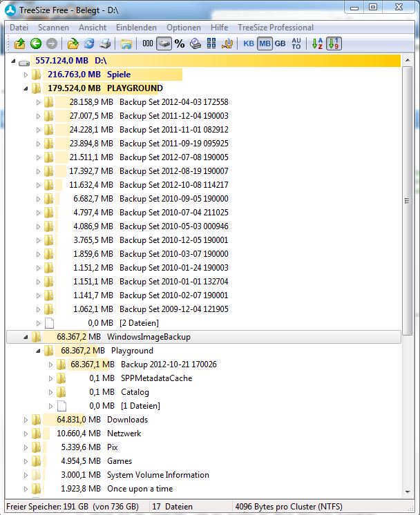The height and width of the screenshot is (515, 420).
Task: Select the D:\ drive icon
Action: tap(24, 61)
